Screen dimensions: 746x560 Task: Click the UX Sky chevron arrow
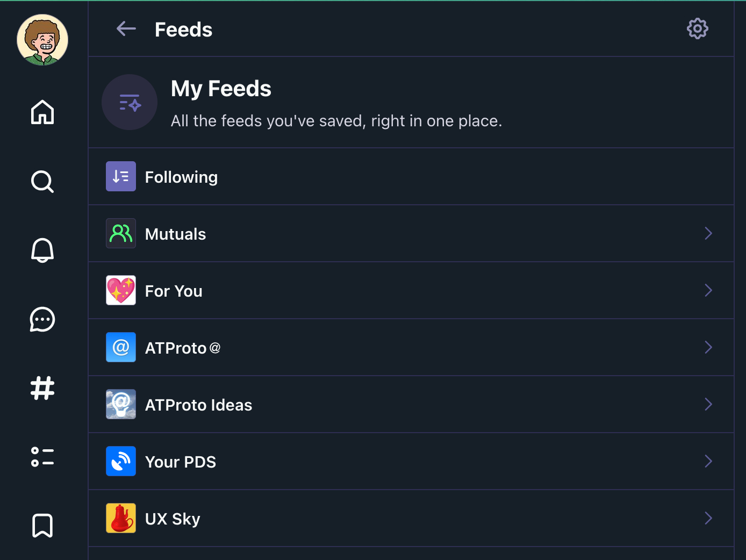coord(708,518)
